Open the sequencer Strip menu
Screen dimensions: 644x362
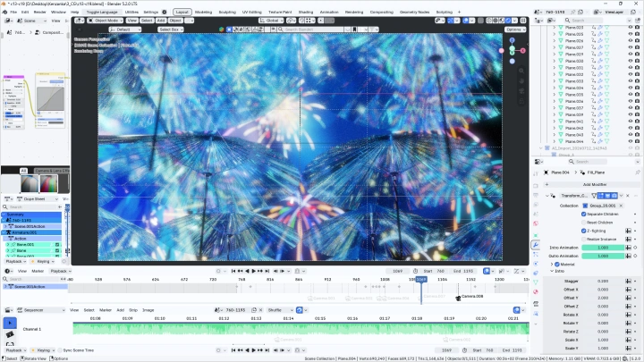click(133, 310)
